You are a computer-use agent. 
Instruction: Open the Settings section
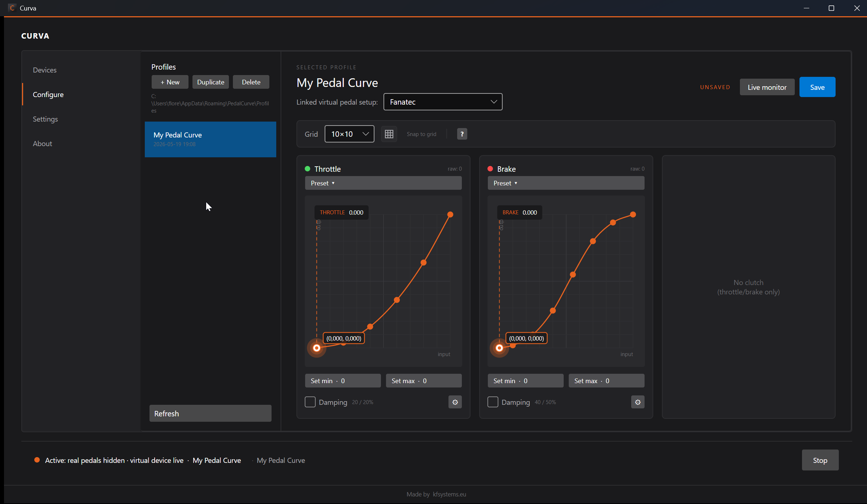point(45,119)
